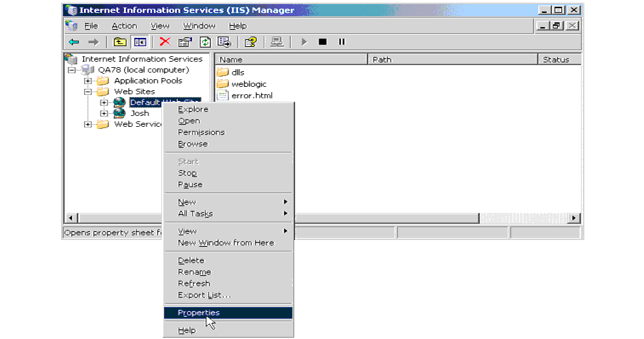The image size is (644, 339).
Task: Expand the Josh web site node
Action: (x=104, y=113)
